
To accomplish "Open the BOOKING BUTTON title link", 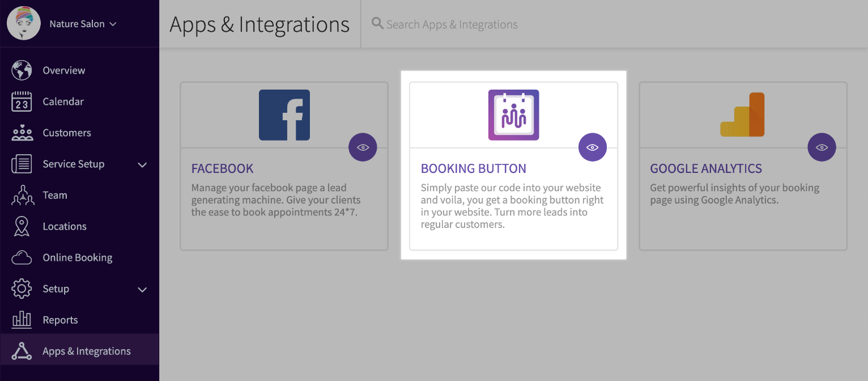I will coord(474,168).
